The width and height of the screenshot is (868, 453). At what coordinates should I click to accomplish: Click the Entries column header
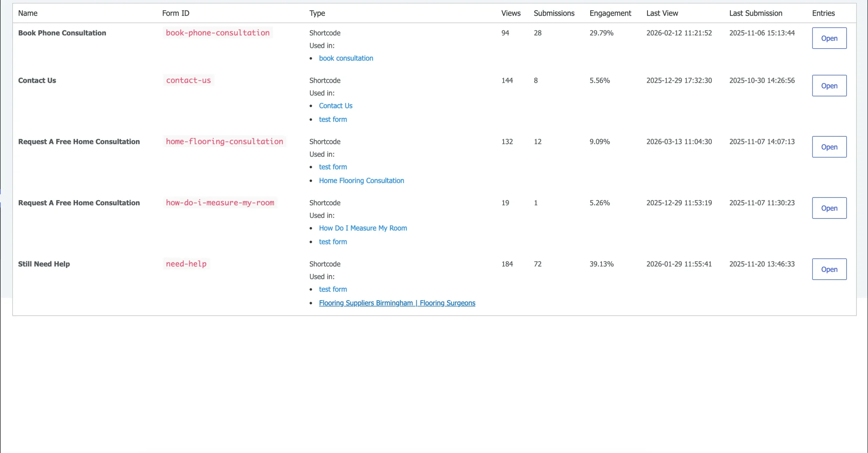pyautogui.click(x=823, y=13)
